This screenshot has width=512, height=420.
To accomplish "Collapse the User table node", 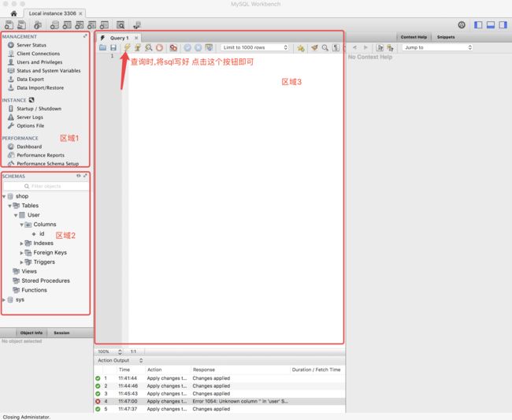I will tap(16, 216).
